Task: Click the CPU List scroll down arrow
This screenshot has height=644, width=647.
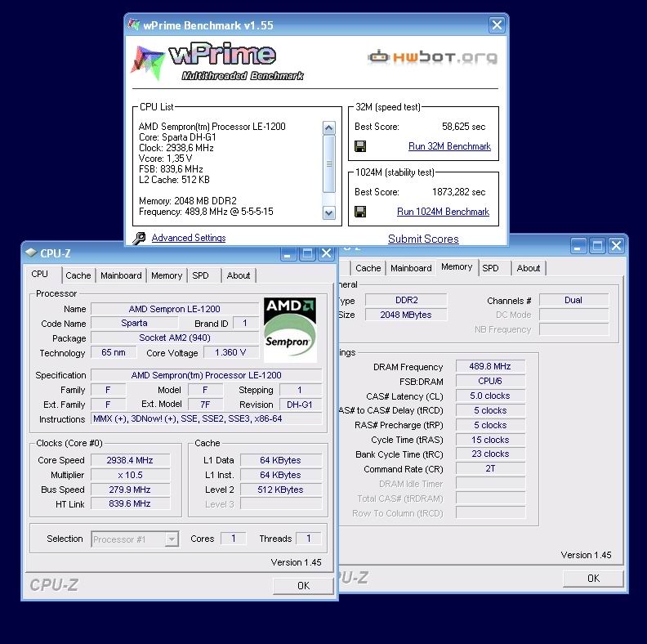Action: coord(329,213)
